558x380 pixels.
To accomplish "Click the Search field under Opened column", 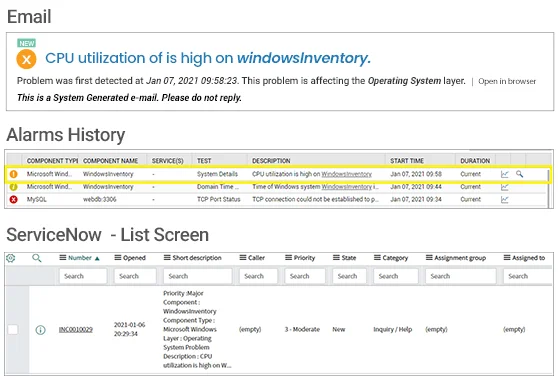I will [x=135, y=276].
